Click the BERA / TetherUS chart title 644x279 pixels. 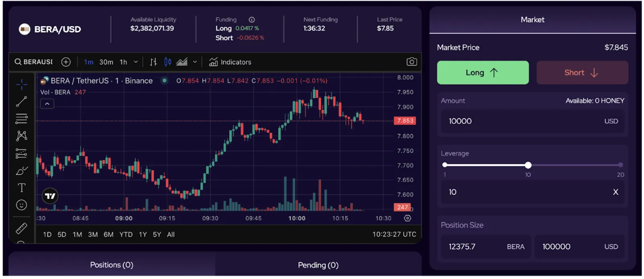(x=101, y=80)
